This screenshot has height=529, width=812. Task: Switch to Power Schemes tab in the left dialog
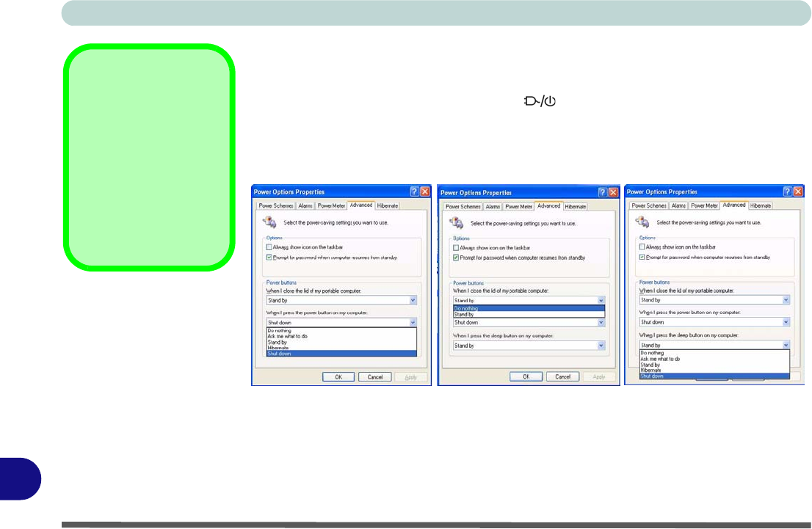click(x=276, y=205)
